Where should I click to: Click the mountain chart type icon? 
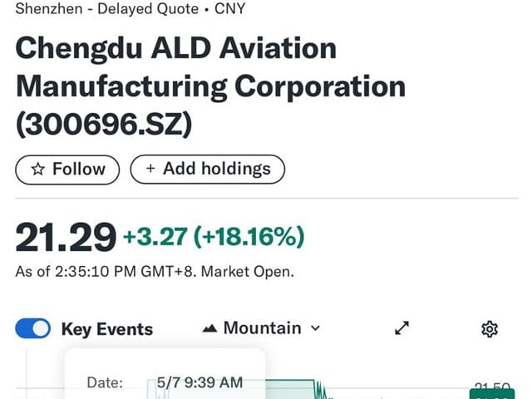coord(209,328)
